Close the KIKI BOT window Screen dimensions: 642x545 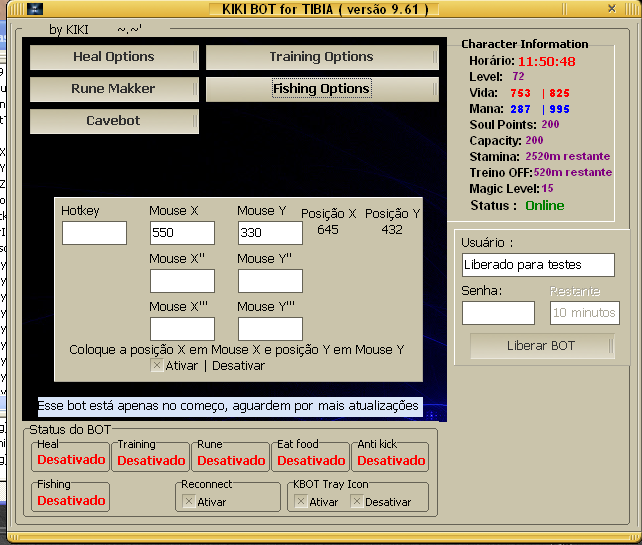coord(612,9)
